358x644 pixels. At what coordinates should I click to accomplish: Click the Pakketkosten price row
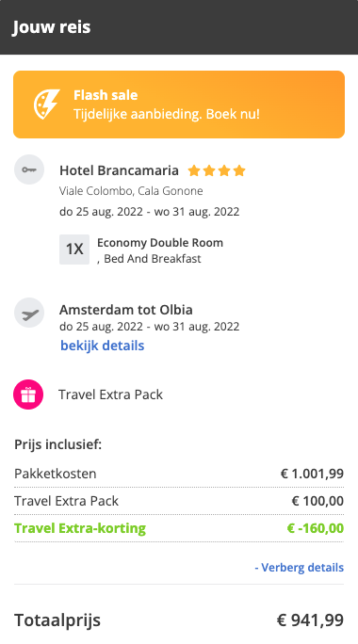click(x=179, y=474)
